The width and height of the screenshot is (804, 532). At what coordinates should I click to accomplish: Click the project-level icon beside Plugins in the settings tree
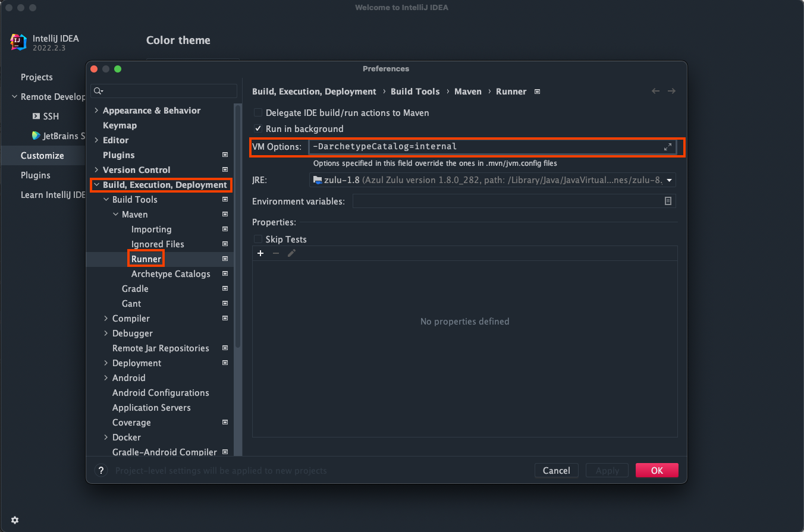tap(225, 155)
